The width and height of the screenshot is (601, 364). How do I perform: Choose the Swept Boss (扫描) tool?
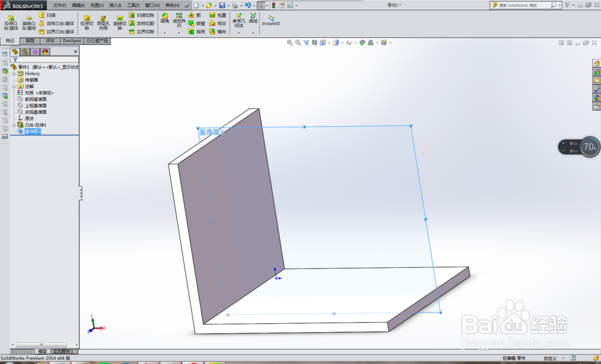coord(47,15)
